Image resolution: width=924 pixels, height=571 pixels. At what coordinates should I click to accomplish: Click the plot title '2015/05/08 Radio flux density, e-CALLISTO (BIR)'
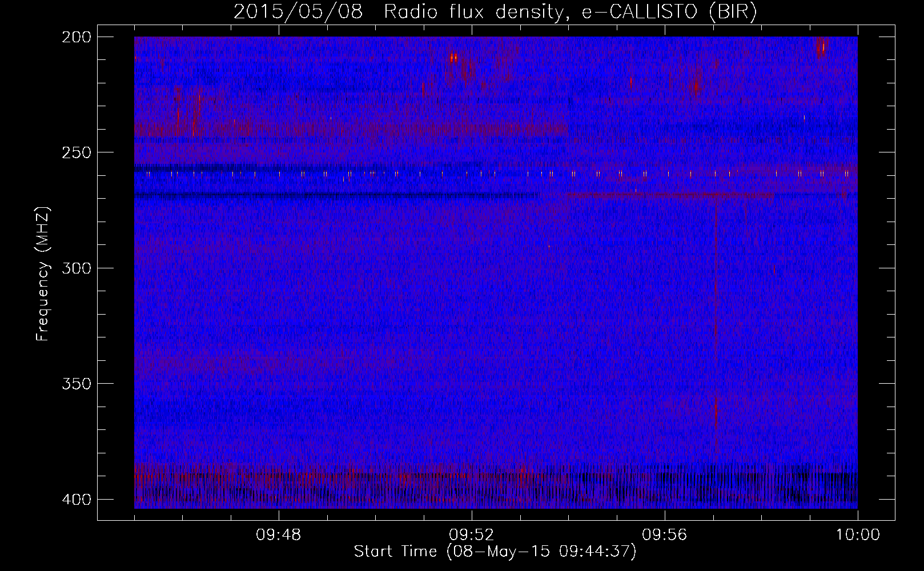pos(495,12)
